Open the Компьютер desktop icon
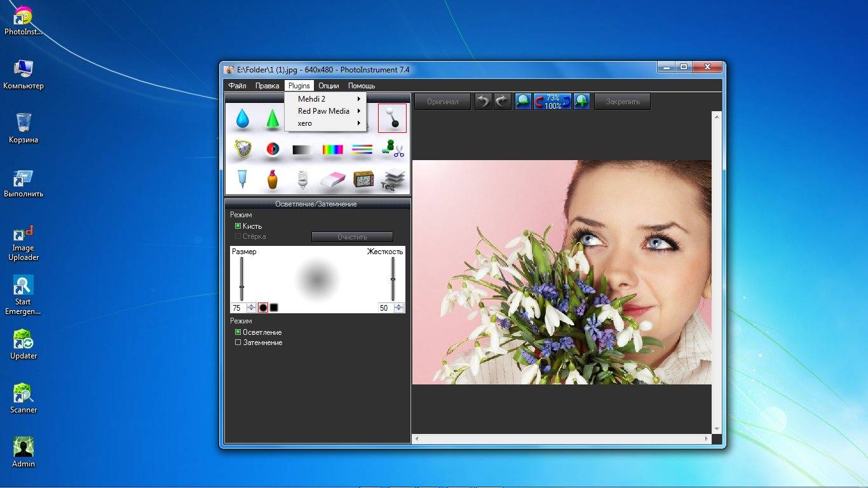 24,75
